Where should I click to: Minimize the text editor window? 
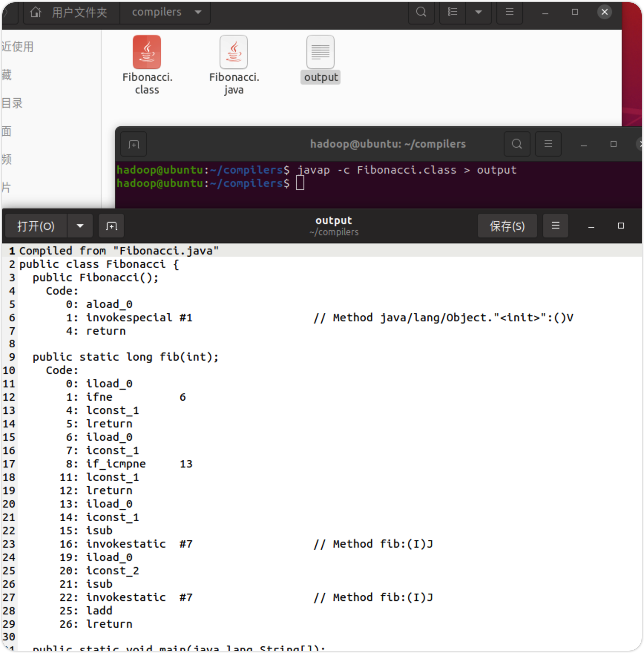tap(591, 226)
